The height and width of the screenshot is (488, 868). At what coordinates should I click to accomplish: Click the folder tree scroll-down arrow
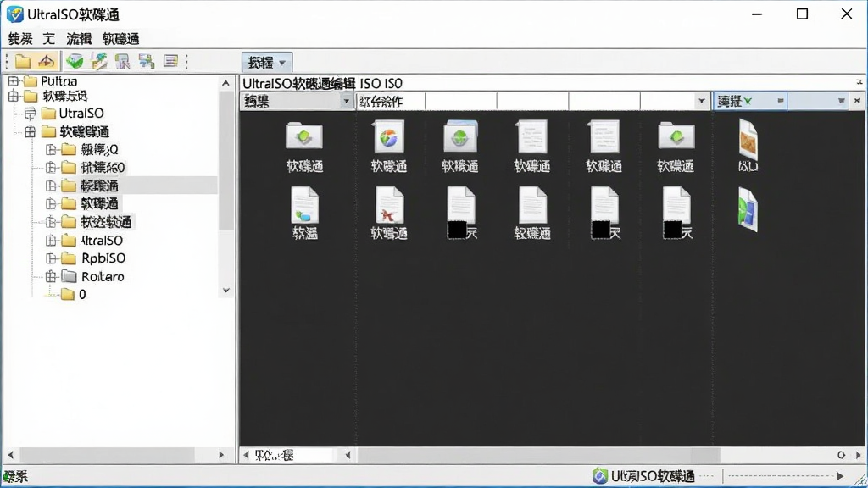click(225, 290)
